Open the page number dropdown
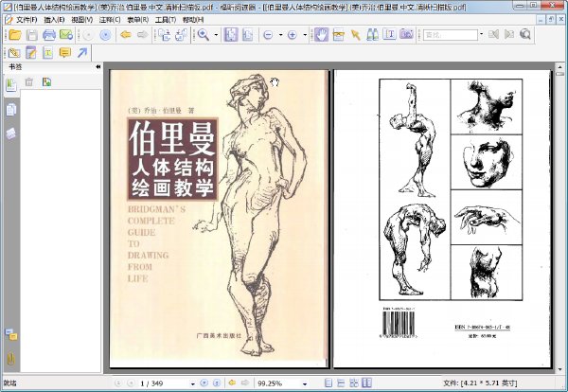 point(193,383)
